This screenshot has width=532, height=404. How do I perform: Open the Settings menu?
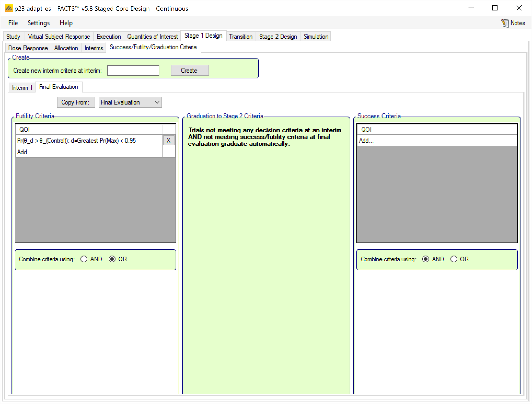(38, 23)
